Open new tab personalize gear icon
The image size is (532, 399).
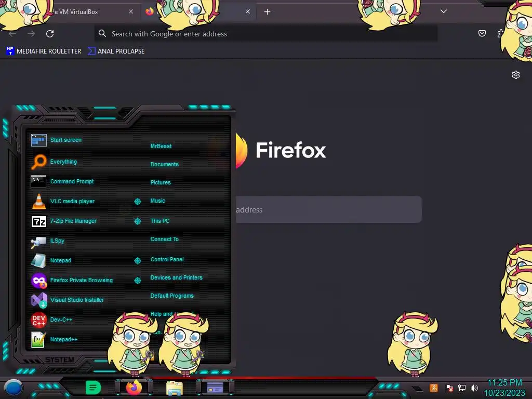tap(516, 75)
